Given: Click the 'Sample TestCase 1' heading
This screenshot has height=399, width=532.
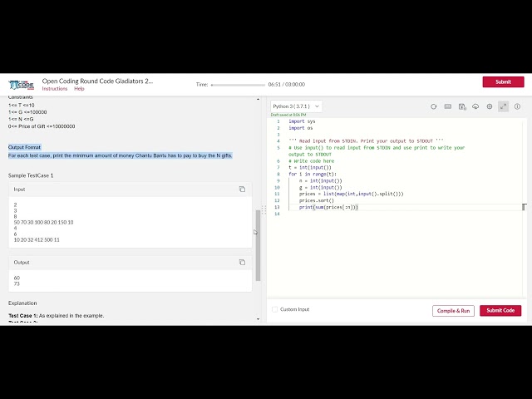Looking at the screenshot, I should 31,175.
